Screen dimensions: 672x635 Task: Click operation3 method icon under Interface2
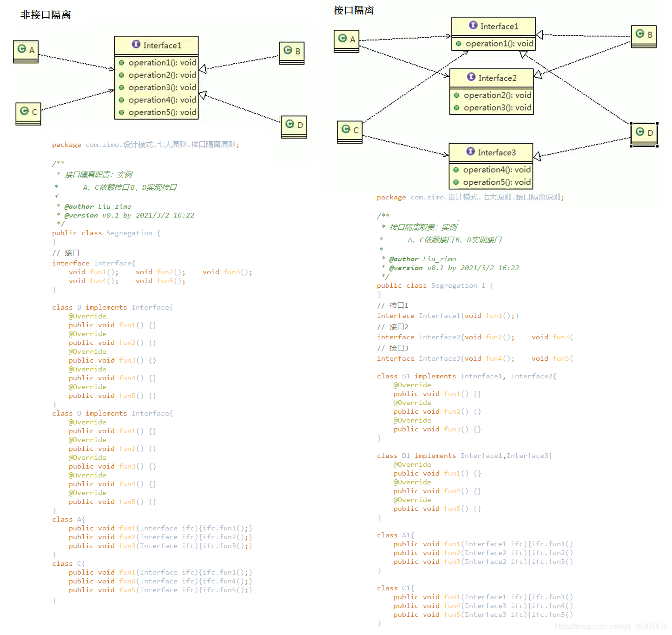pos(457,108)
